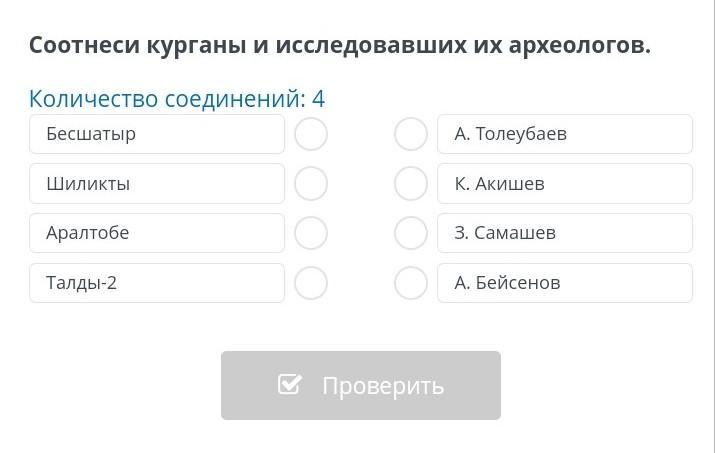Select the К. Акишев archaeologist box
This screenshot has width=715, height=453.
tap(564, 183)
